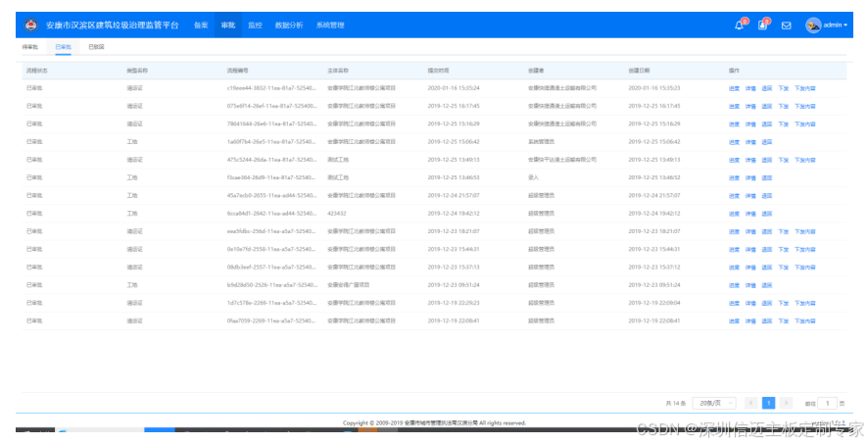This screenshot has height=444, width=868.
Task: Open the 数据分析 top menu
Action: point(289,25)
